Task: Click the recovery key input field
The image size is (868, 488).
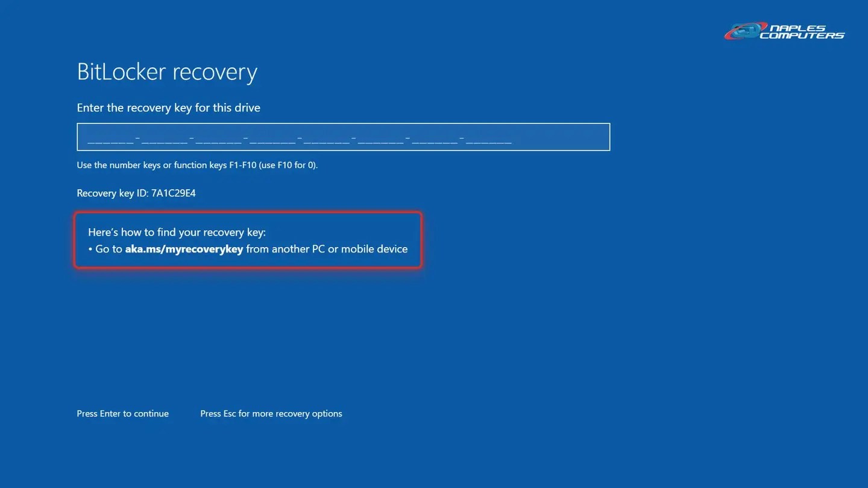Action: point(343,137)
